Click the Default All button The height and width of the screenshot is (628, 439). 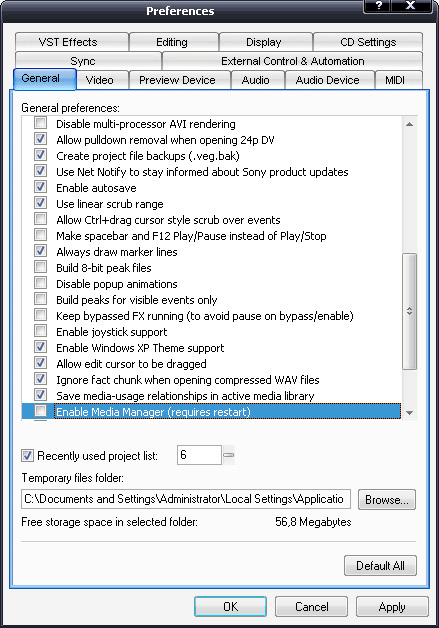pyautogui.click(x=380, y=566)
